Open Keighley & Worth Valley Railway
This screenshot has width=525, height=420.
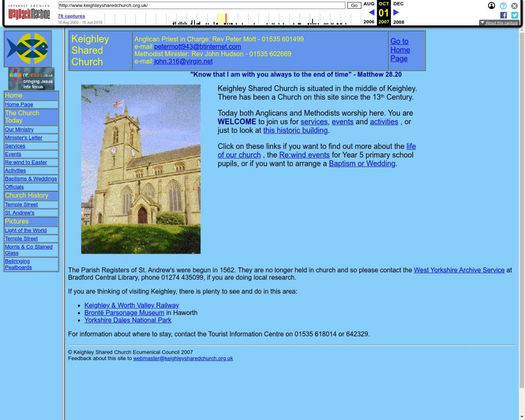(x=132, y=305)
